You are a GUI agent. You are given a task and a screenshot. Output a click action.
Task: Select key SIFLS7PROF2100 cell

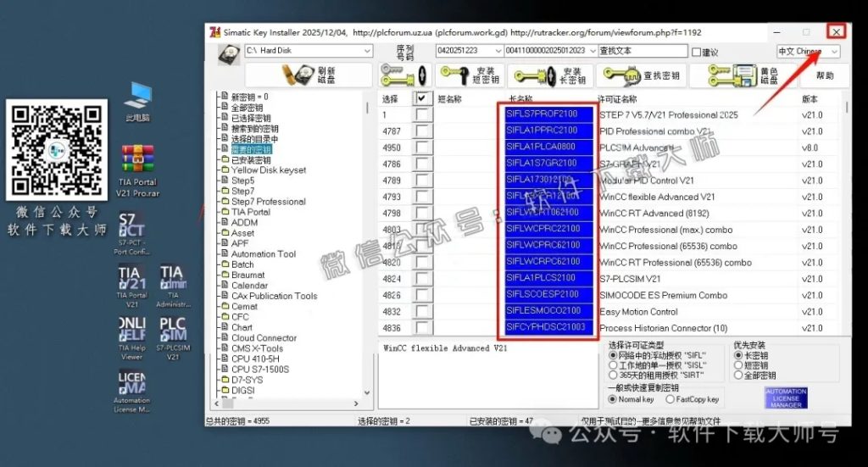pos(548,114)
